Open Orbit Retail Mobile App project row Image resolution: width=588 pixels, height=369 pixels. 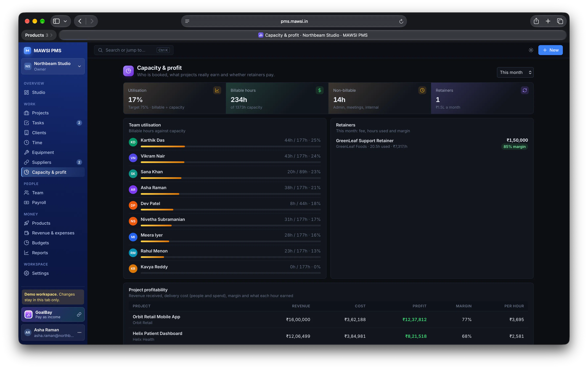[328, 320]
